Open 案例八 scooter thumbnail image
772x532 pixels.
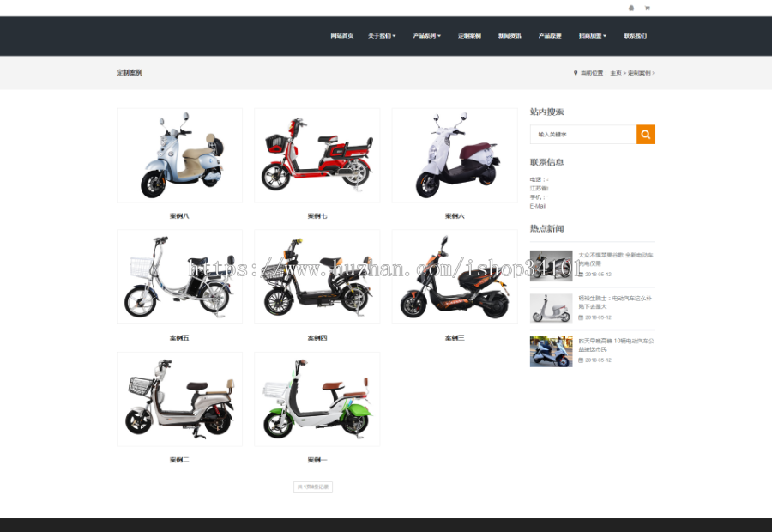click(179, 154)
